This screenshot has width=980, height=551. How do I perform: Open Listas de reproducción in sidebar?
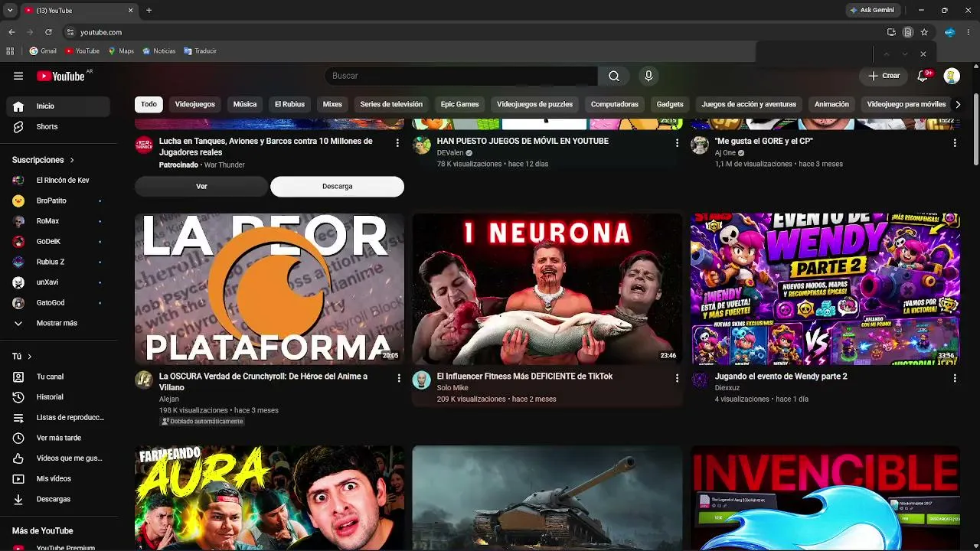click(58, 418)
